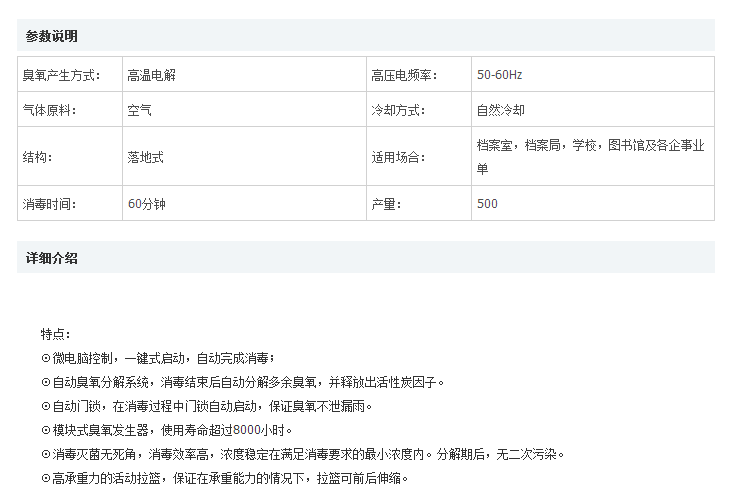Click the 臭氧产生方式 label cell
The width and height of the screenshot is (732, 497).
tap(61, 75)
